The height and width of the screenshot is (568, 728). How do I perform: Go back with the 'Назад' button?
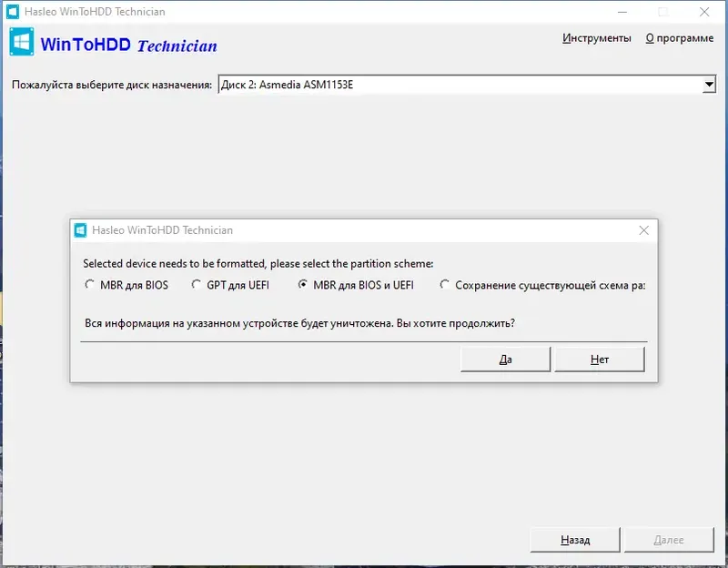click(575, 540)
